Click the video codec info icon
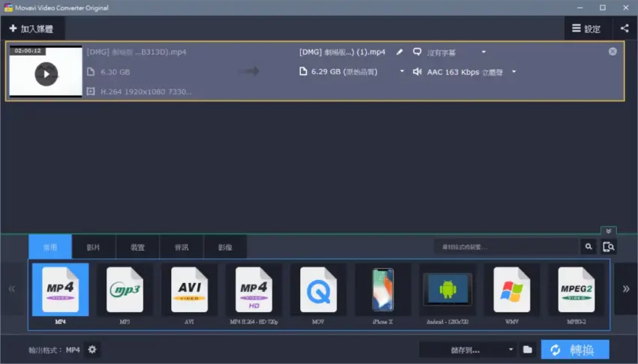 (x=91, y=92)
